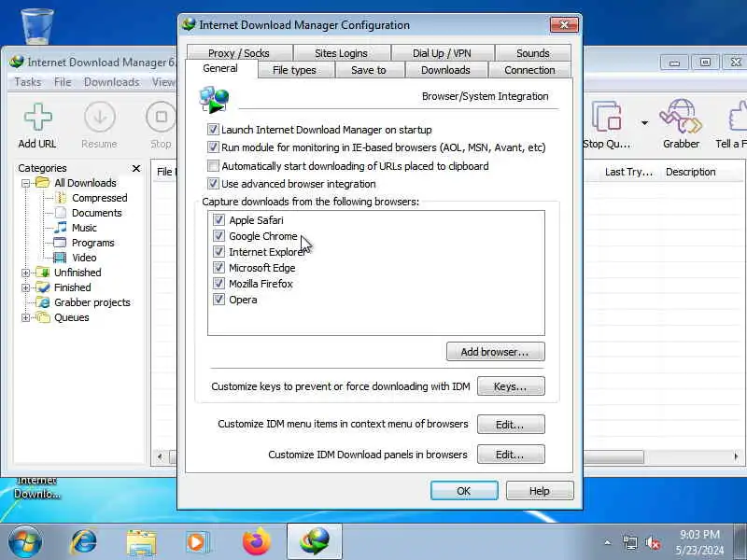Click Edit... for context menu items
747x560 pixels.
511,425
